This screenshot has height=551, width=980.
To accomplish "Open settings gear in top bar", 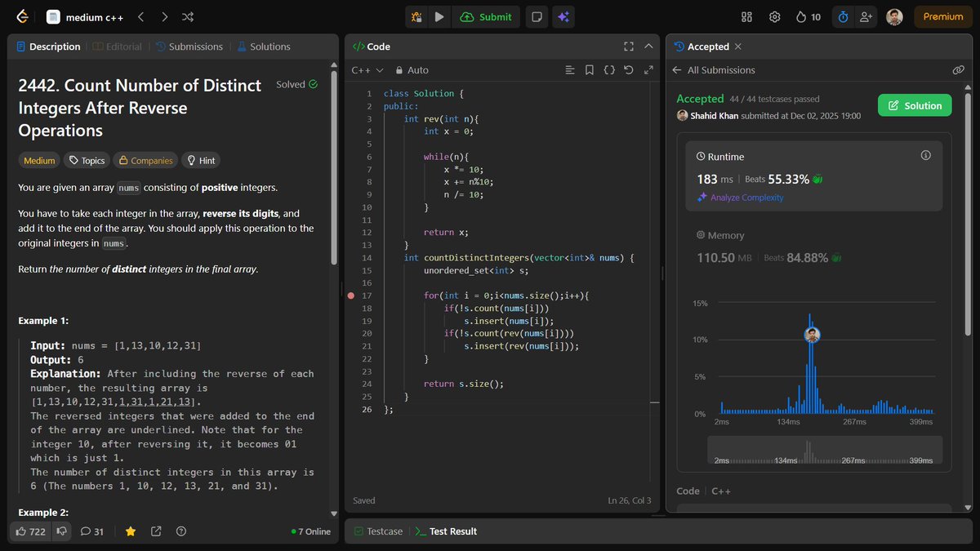I will click(x=775, y=16).
